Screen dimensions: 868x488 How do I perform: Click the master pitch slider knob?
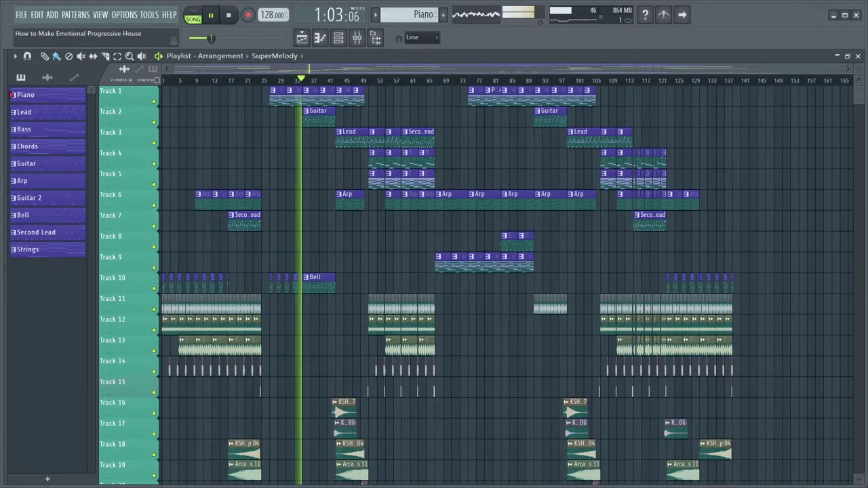pos(211,38)
